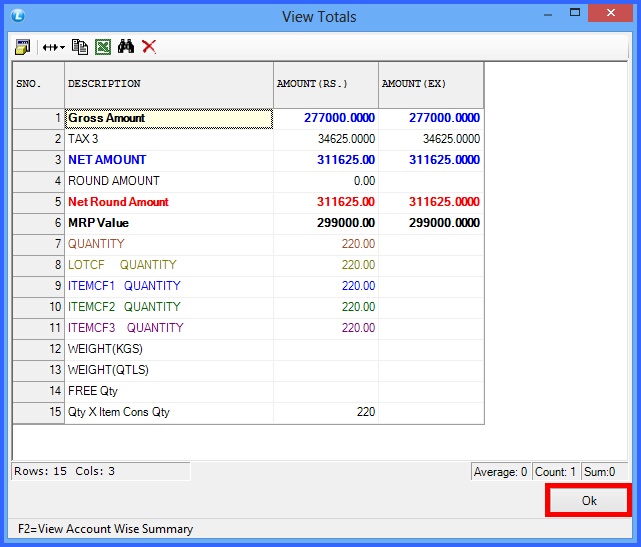
Task: Click the value 220 in row 15
Action: point(326,412)
